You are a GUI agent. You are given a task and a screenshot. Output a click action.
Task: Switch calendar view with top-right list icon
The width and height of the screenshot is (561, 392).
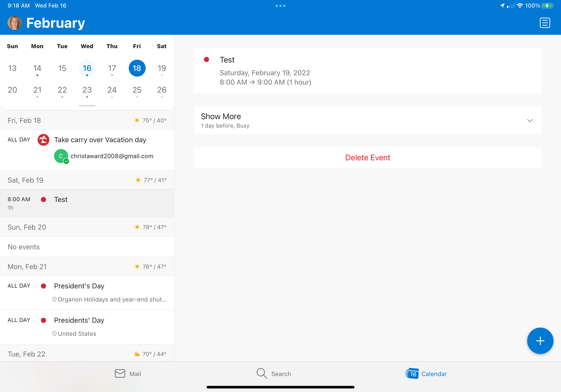click(x=545, y=23)
